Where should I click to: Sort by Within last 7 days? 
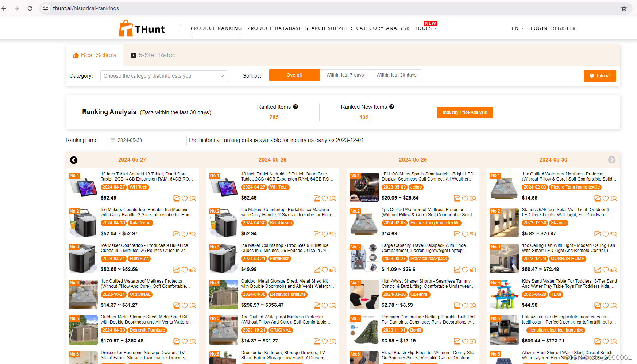click(x=345, y=75)
